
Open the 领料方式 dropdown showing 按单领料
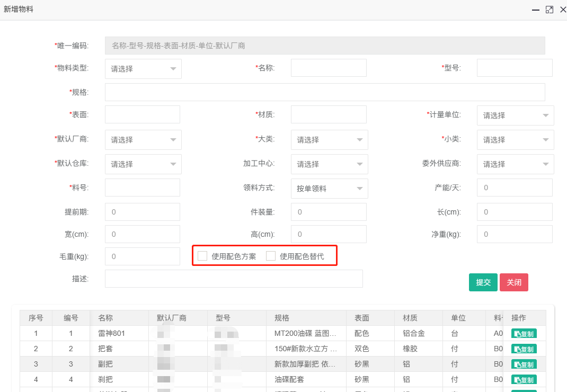(329, 189)
